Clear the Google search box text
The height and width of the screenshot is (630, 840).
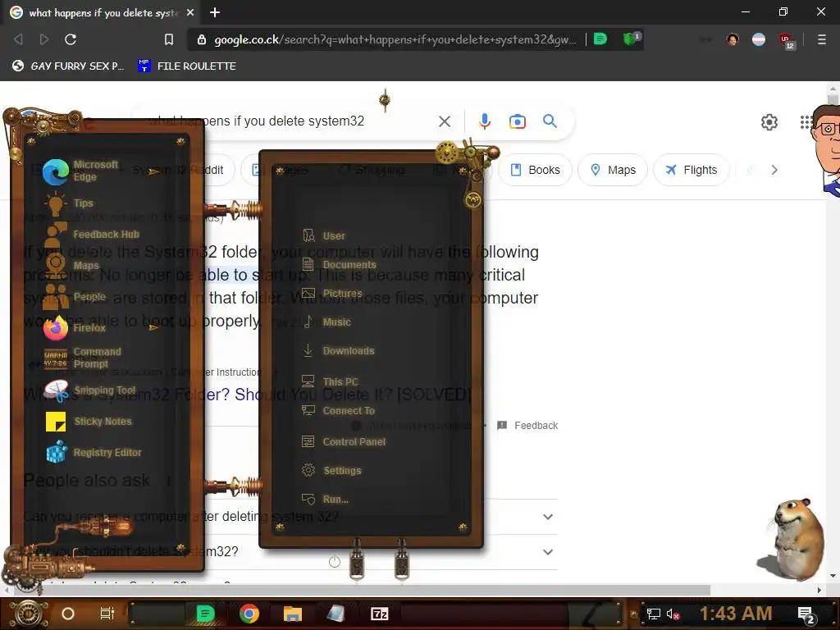coord(444,121)
